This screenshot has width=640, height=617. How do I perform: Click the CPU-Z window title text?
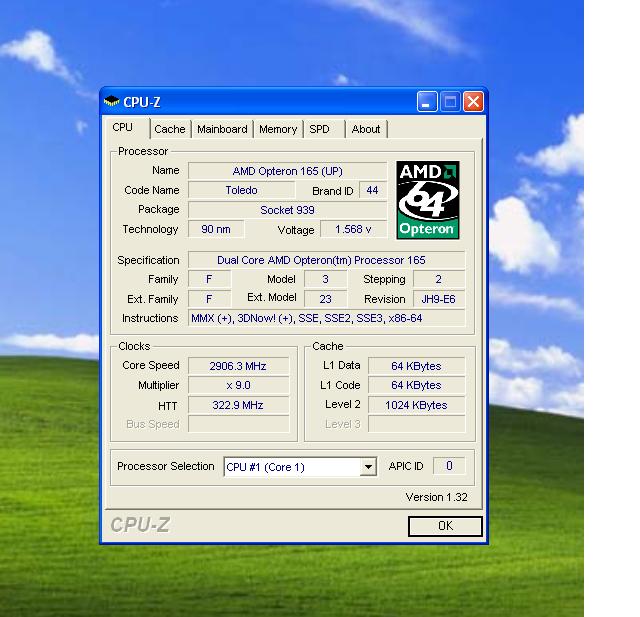point(142,102)
